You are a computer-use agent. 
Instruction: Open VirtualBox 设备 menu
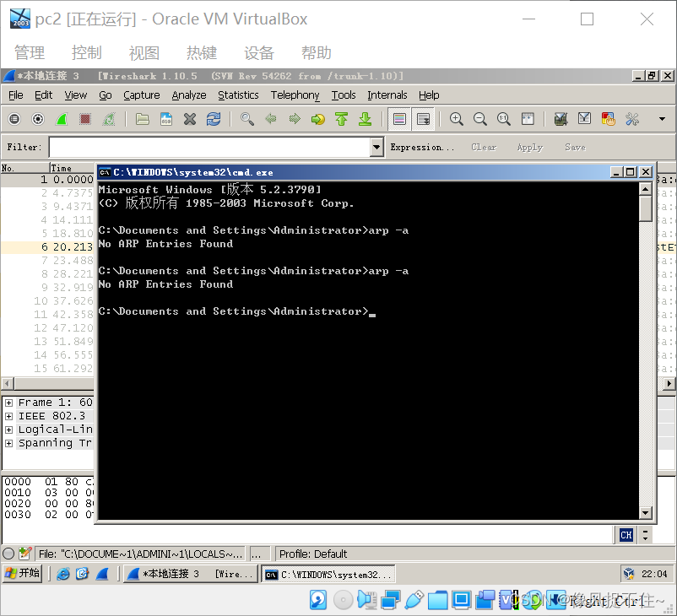tap(259, 53)
